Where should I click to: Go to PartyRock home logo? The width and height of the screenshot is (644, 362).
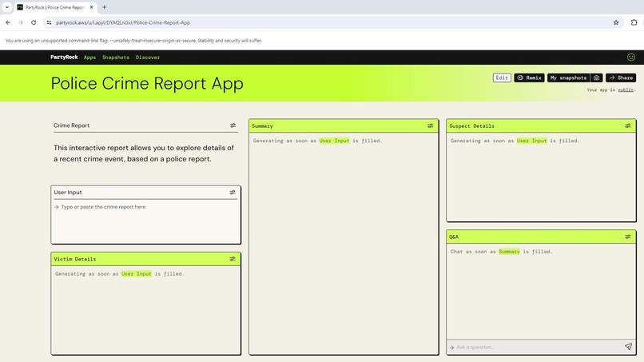click(64, 57)
